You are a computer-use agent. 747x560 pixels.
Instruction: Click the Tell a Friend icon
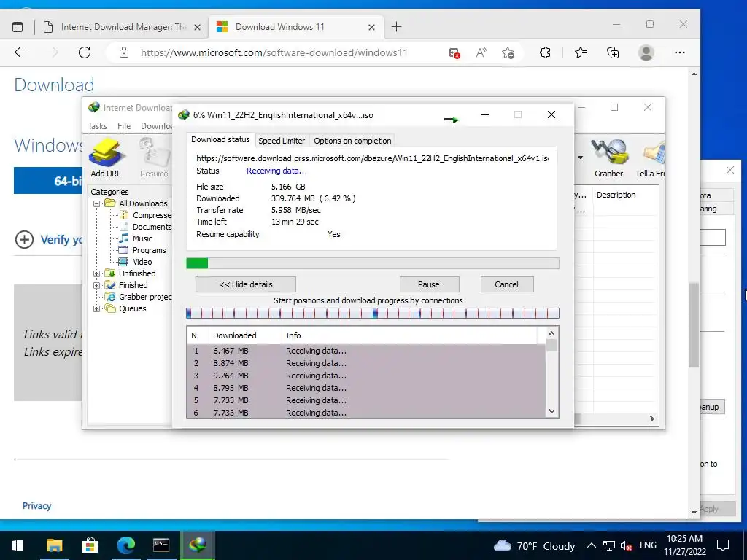[651, 157]
